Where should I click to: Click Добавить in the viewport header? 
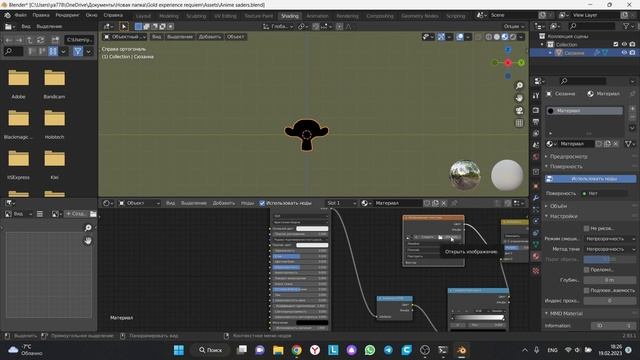pos(210,37)
